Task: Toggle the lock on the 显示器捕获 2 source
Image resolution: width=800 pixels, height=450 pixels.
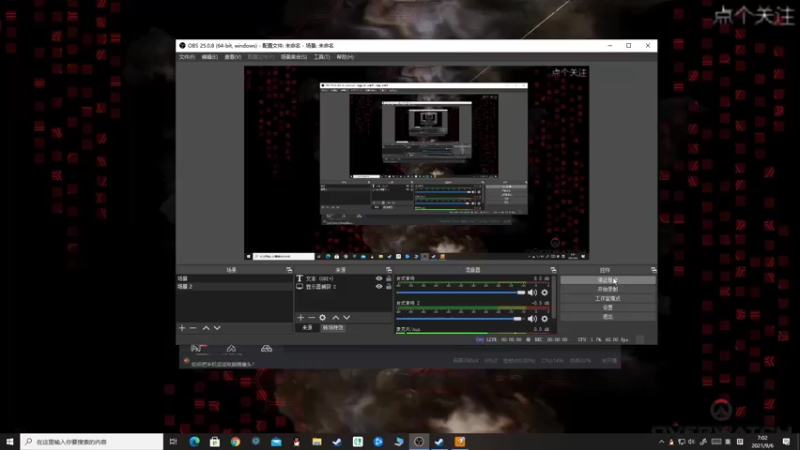Action: [x=389, y=287]
